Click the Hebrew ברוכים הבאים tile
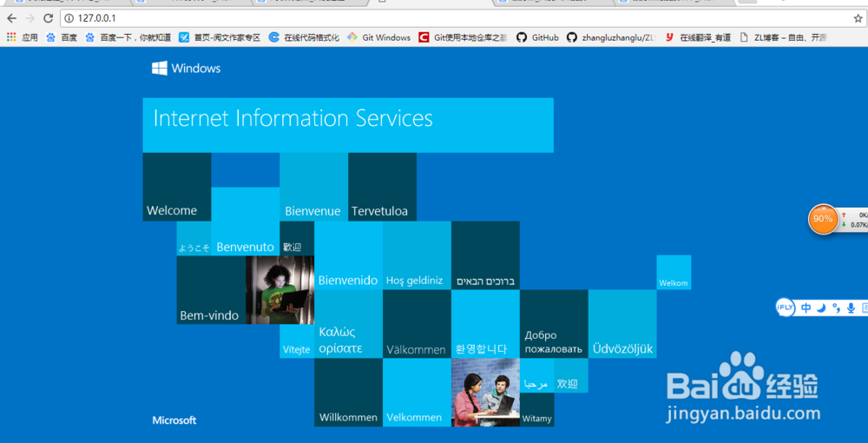The width and height of the screenshot is (868, 443). pos(485,255)
